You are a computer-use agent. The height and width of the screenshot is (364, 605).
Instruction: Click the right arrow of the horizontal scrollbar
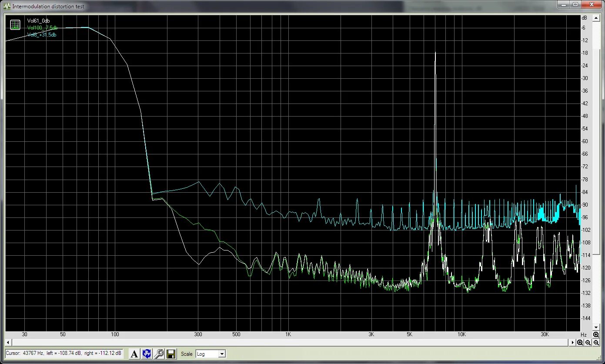click(573, 343)
